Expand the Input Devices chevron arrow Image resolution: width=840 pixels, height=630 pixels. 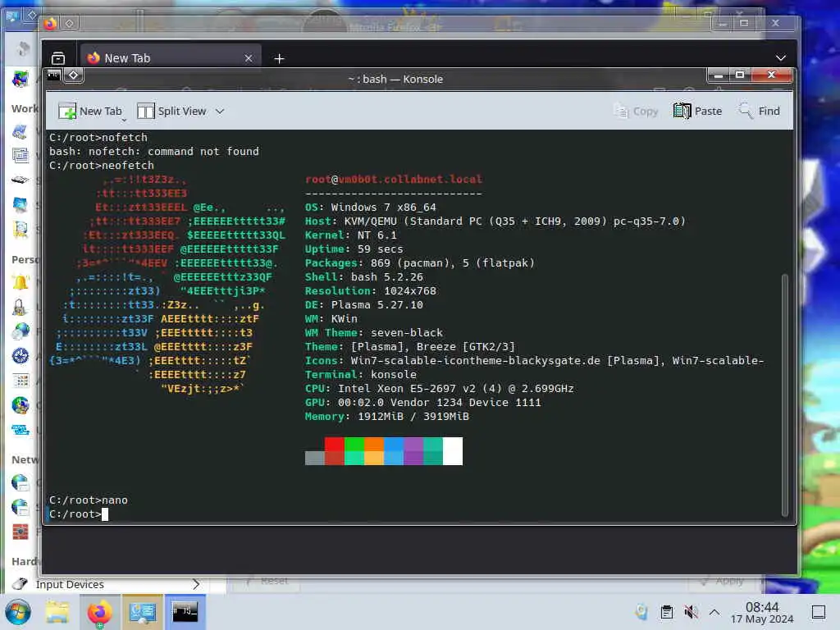[x=196, y=584]
